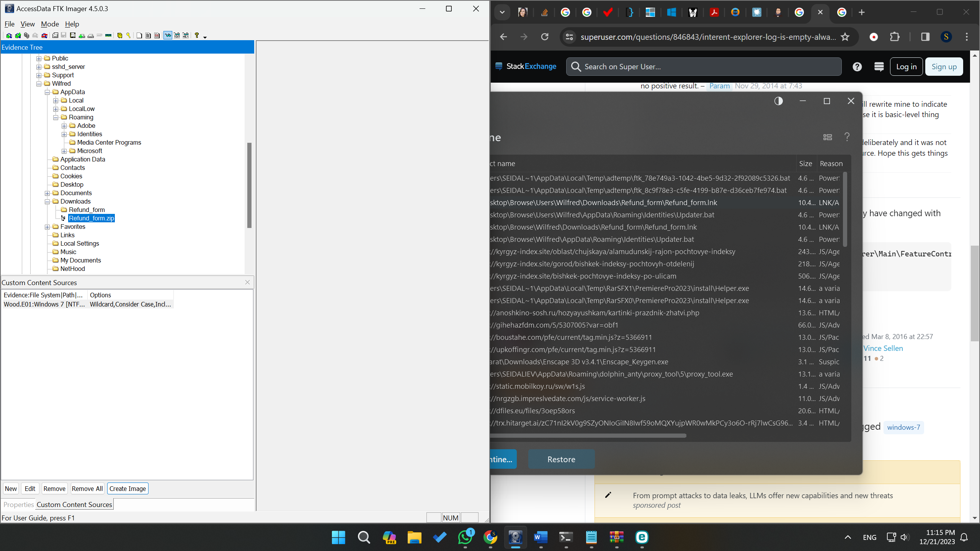Click Add All Attached Devices icon

(18, 36)
